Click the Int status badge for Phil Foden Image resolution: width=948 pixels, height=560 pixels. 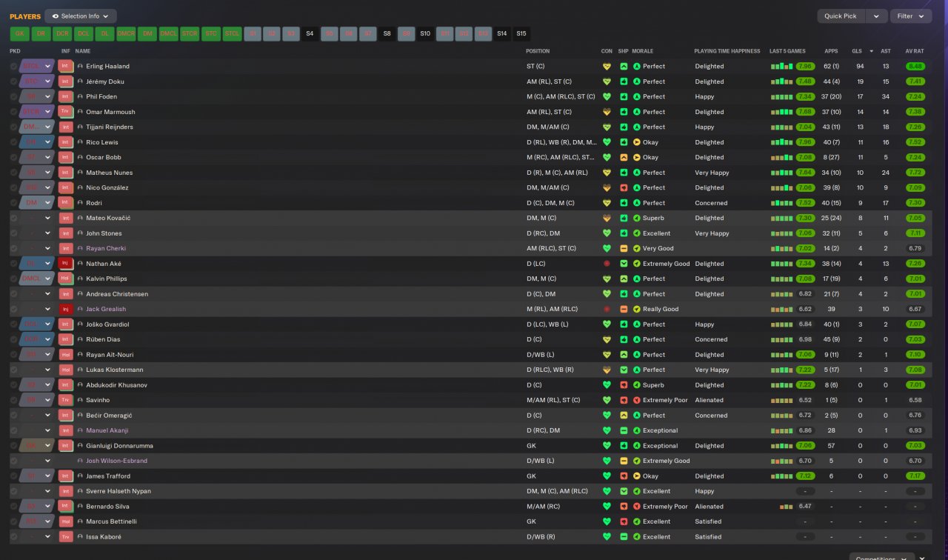(65, 96)
